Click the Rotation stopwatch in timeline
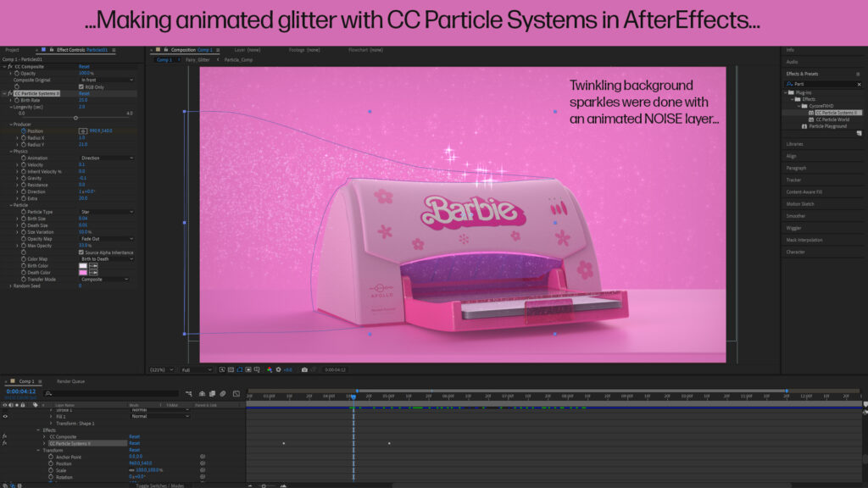The width and height of the screenshot is (868, 488). (50, 477)
